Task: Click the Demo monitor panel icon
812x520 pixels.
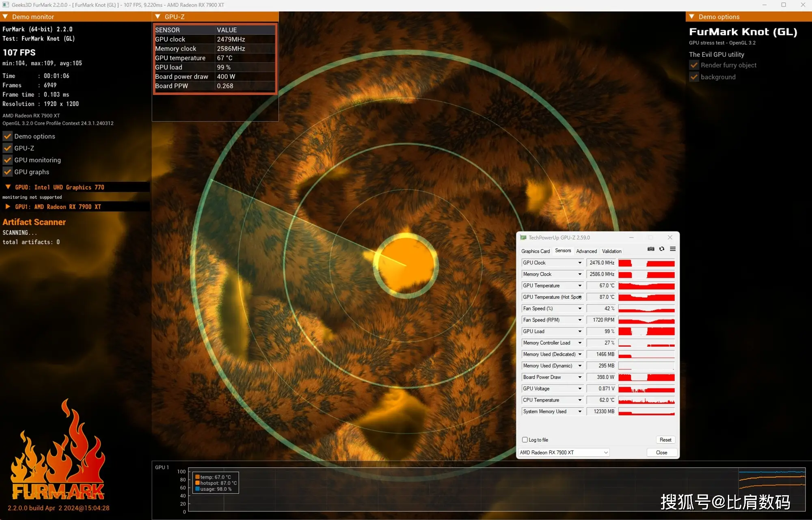Action: tap(6, 17)
